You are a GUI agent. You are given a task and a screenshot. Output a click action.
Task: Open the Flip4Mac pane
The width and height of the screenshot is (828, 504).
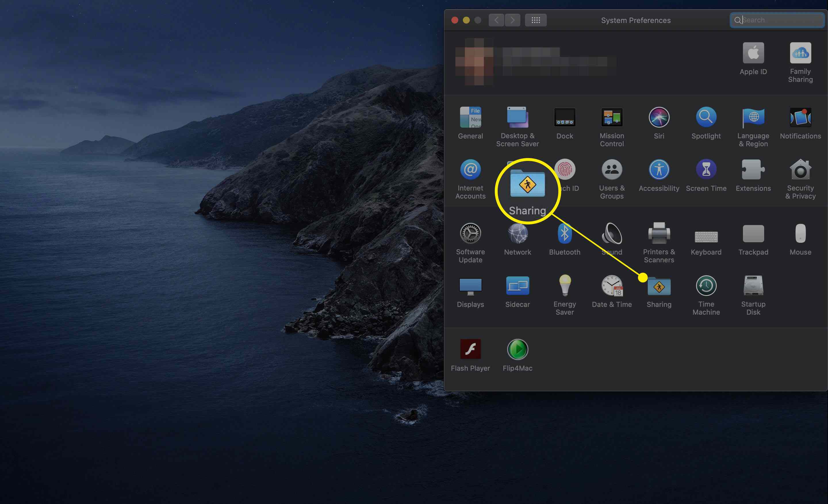click(517, 349)
